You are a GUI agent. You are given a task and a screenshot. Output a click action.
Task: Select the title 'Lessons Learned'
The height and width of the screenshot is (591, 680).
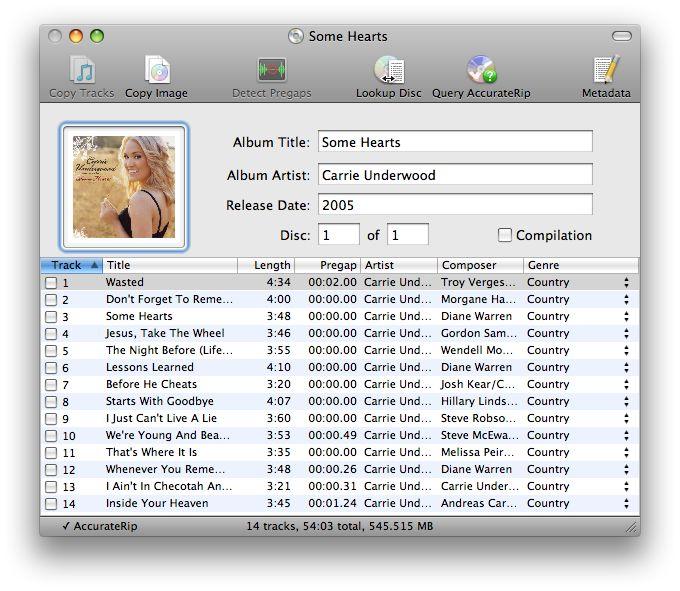pos(150,367)
